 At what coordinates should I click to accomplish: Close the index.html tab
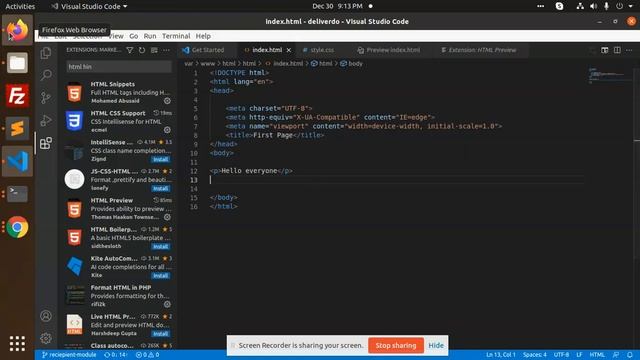pyautogui.click(x=289, y=50)
